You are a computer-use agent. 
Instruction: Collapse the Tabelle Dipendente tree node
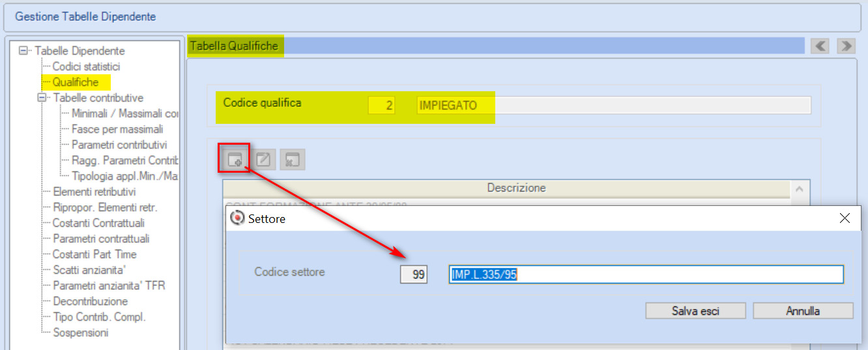click(x=23, y=50)
